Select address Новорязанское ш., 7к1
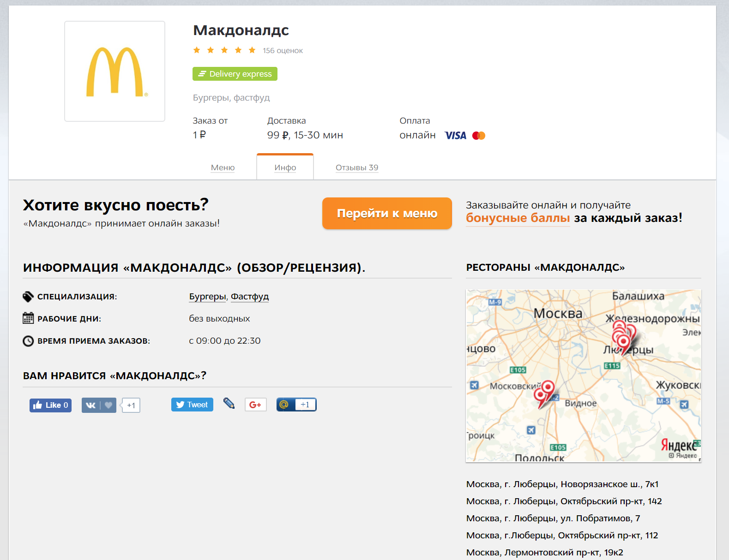The width and height of the screenshot is (729, 560). [562, 484]
